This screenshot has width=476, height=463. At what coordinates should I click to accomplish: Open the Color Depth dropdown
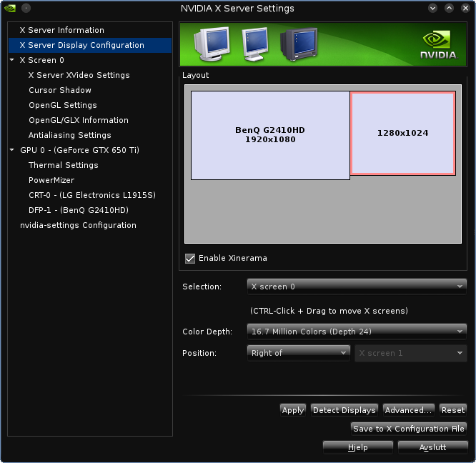[x=357, y=332]
